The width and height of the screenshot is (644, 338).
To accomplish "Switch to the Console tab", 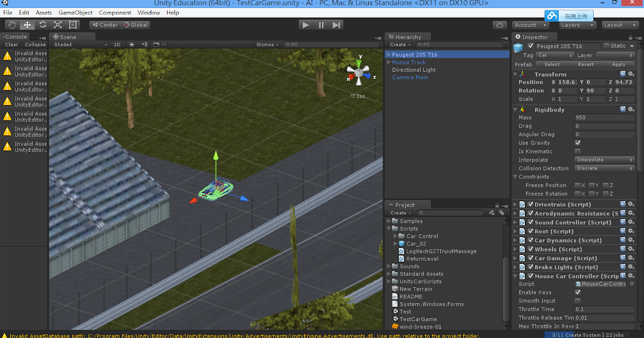I will pyautogui.click(x=15, y=36).
